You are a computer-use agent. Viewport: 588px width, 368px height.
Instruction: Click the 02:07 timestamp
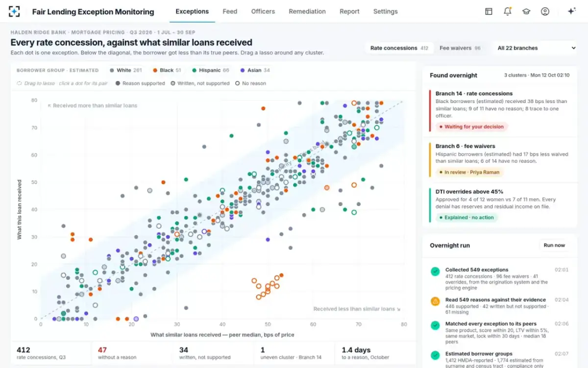pyautogui.click(x=562, y=354)
